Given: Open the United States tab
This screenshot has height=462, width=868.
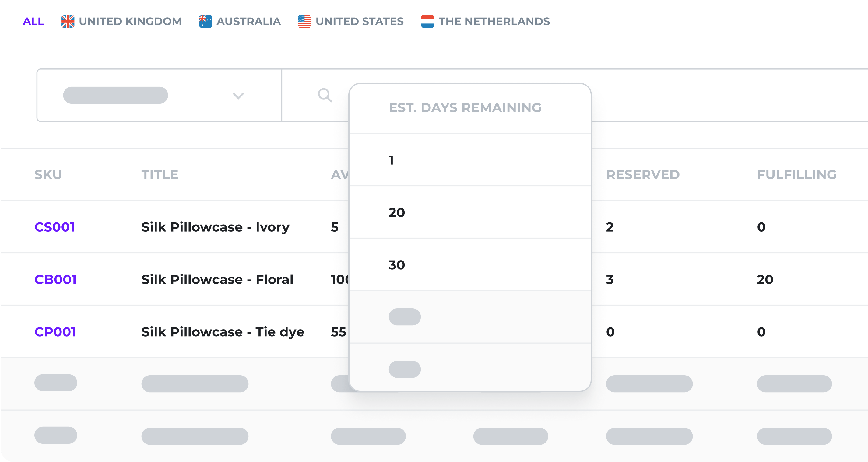Looking at the screenshot, I should (x=360, y=22).
